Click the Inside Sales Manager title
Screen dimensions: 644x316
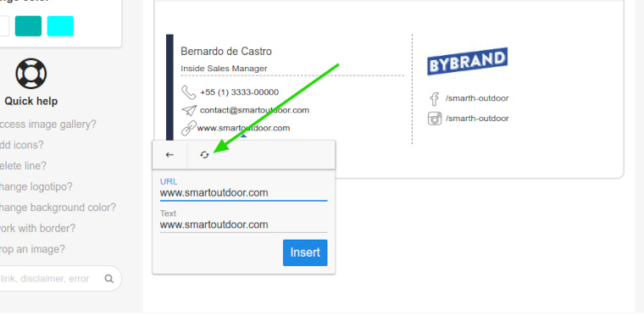[x=224, y=69]
